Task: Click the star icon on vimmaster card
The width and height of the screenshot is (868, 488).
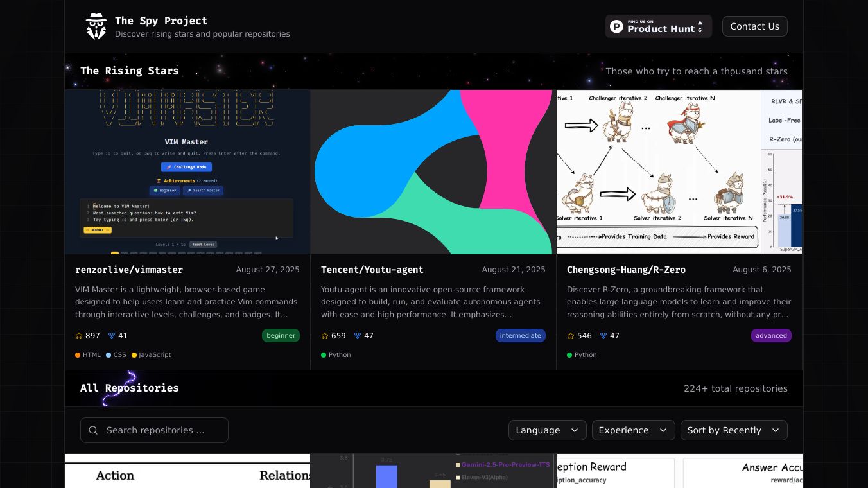Action: point(79,336)
